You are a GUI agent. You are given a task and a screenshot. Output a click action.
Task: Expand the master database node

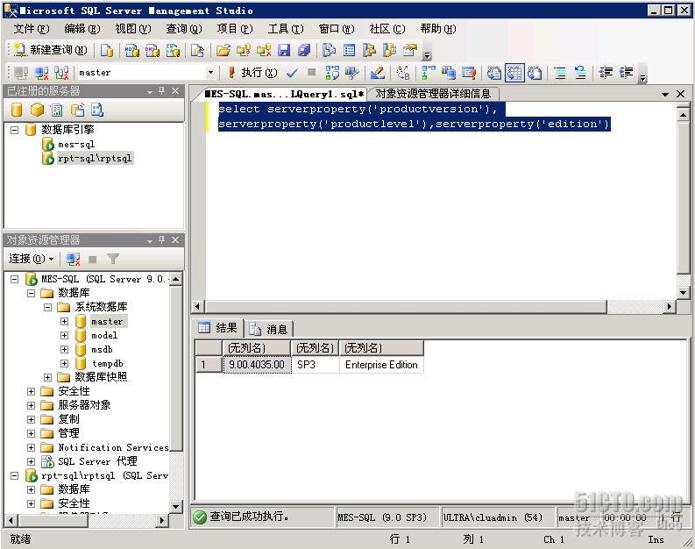coord(65,322)
